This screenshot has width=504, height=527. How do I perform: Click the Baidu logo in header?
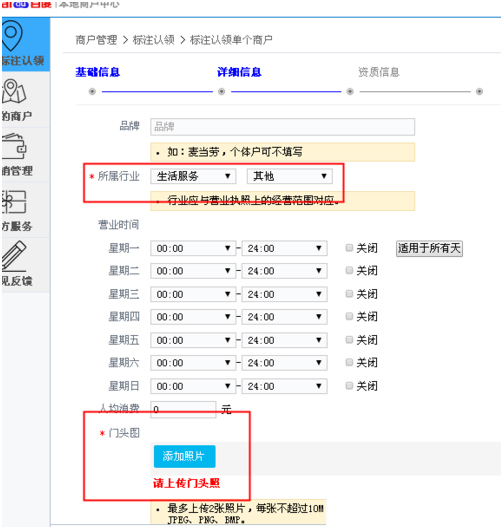27,4
